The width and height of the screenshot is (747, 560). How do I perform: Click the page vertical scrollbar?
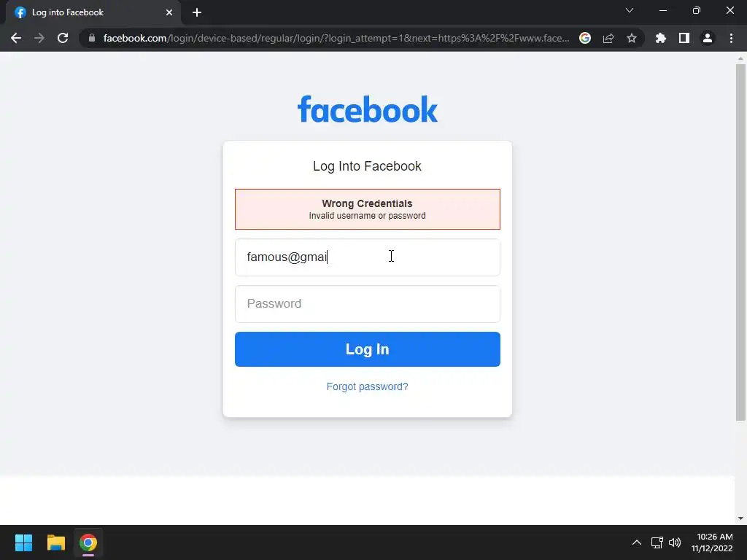point(740,243)
